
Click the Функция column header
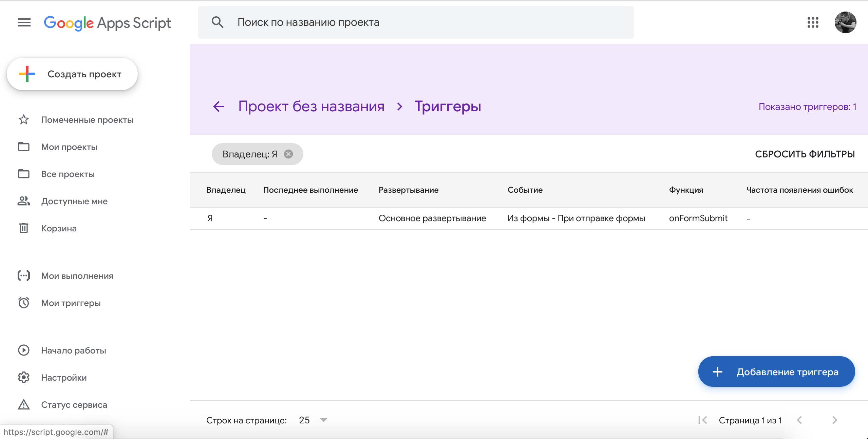(x=686, y=190)
